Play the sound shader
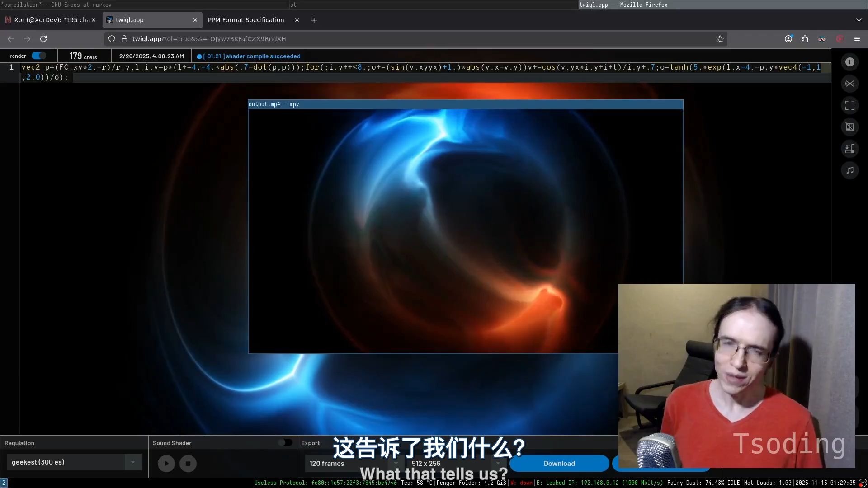 coord(166,464)
